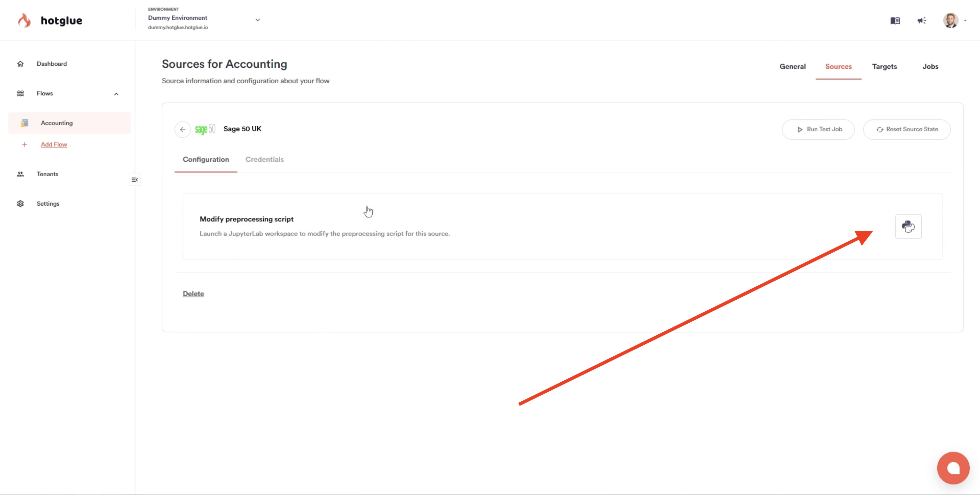Switch to the Targets tab
This screenshot has width=980, height=495.
(885, 66)
